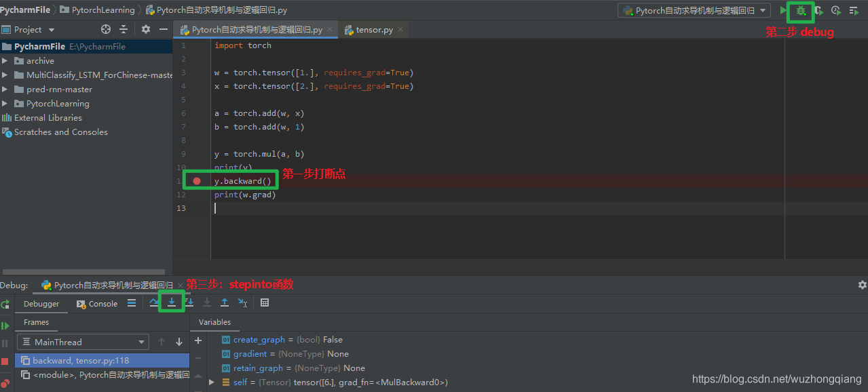Open the run configuration dropdown

(694, 11)
